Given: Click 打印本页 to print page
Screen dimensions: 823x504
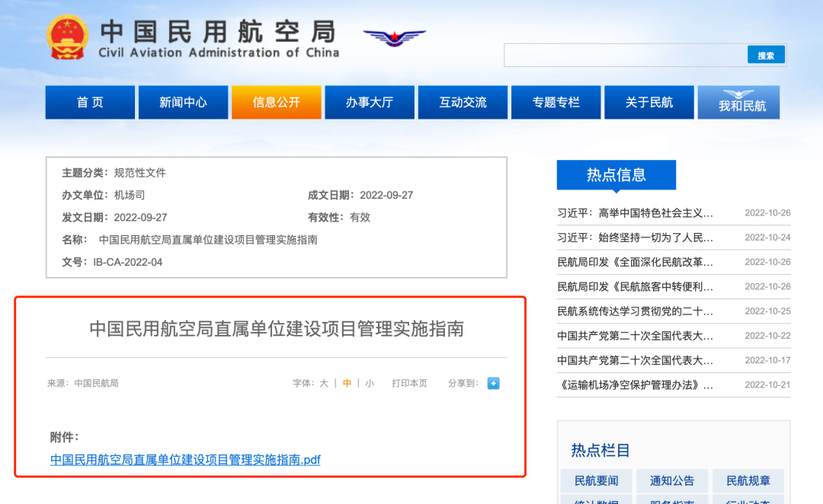Looking at the screenshot, I should [x=409, y=384].
